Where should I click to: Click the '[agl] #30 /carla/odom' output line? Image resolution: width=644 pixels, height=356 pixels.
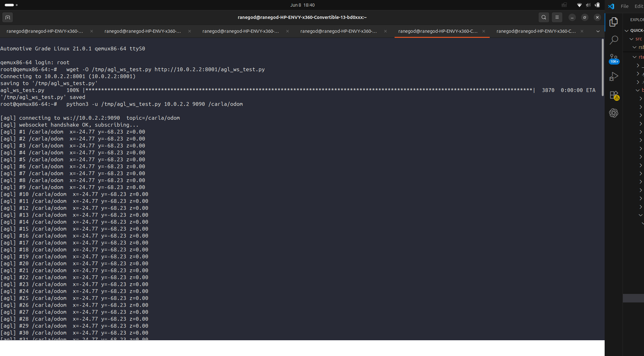coord(74,333)
